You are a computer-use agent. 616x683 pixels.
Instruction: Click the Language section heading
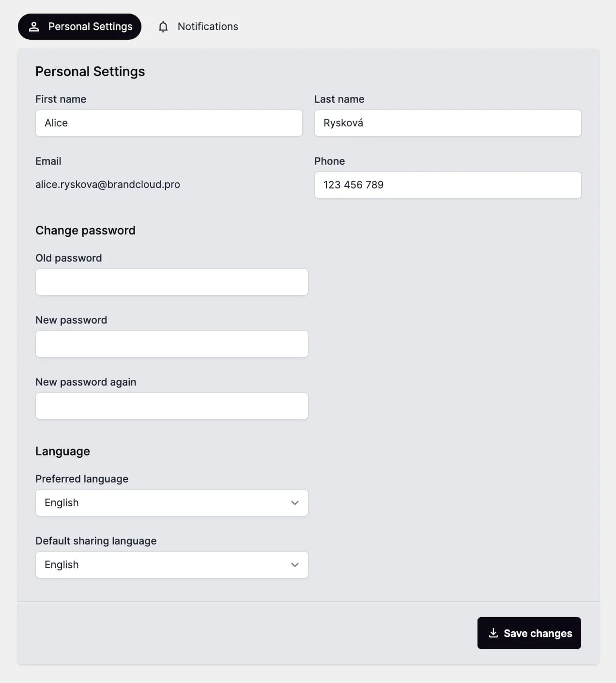(x=62, y=451)
